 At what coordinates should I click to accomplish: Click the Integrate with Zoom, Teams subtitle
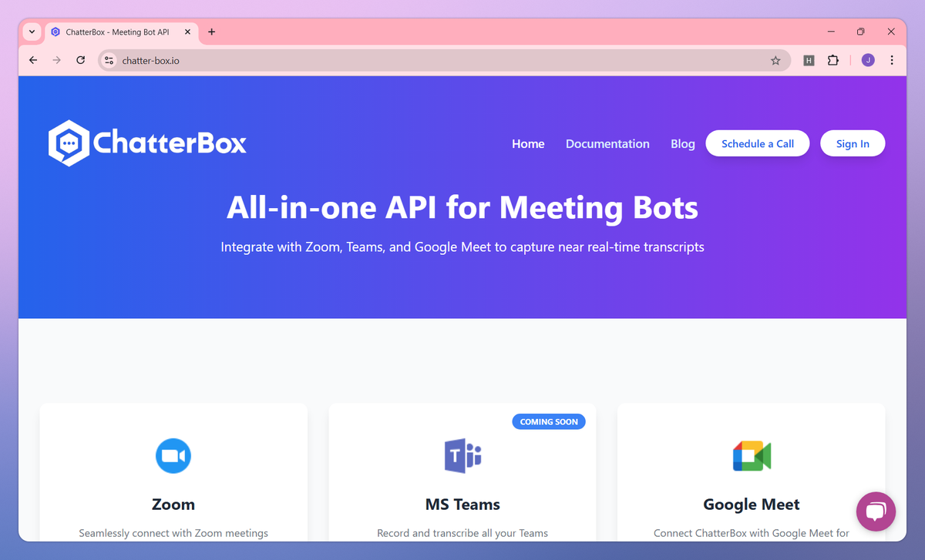pos(462,247)
